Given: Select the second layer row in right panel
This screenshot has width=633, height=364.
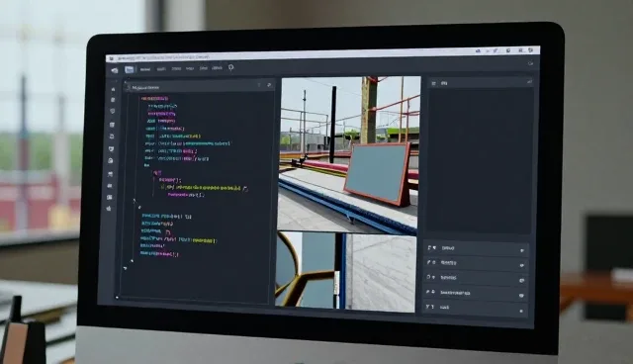Looking at the screenshot, I should tap(476, 264).
